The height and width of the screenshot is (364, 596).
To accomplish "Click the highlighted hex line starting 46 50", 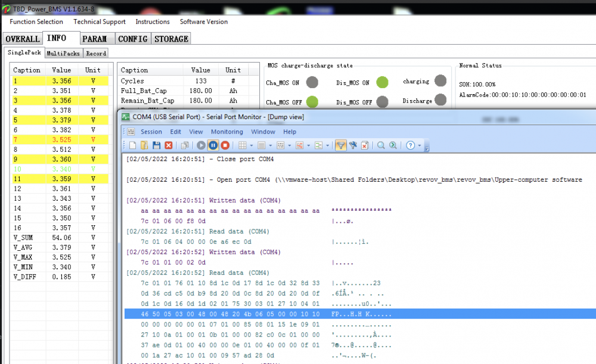I will pos(360,314).
